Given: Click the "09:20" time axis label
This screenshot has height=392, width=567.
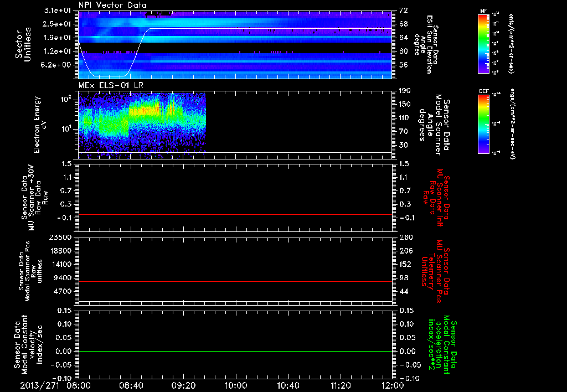Looking at the screenshot, I should tap(183, 385).
